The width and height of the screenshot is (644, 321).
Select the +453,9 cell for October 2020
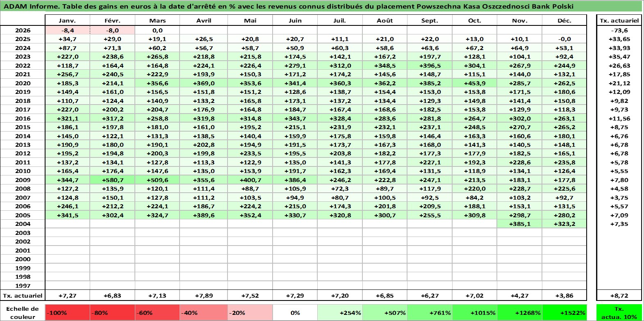(x=474, y=83)
